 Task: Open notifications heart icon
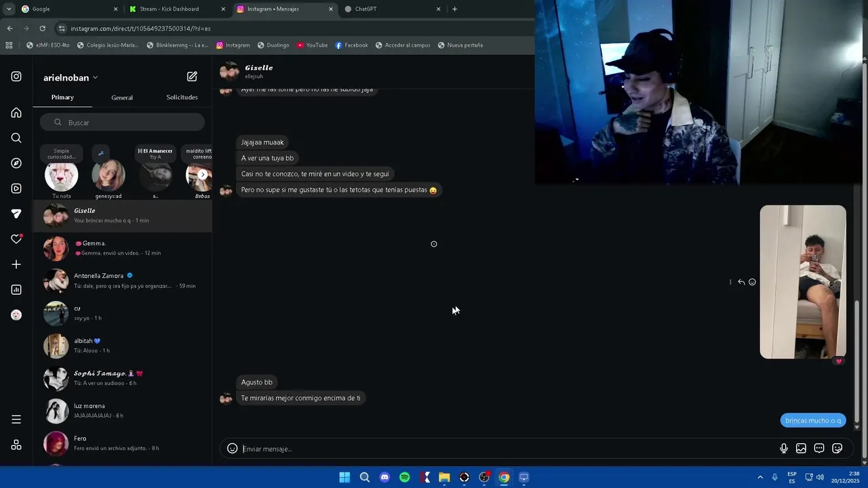pyautogui.click(x=16, y=239)
